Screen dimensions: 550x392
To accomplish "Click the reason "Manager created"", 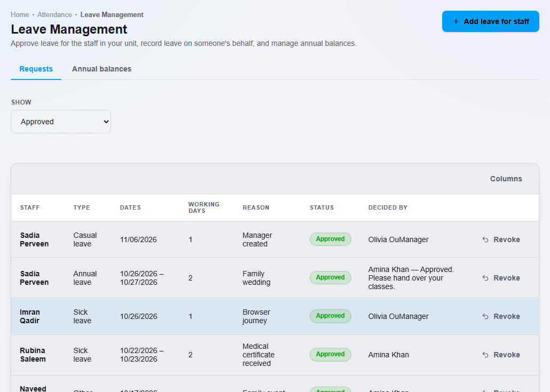I will coord(257,239).
